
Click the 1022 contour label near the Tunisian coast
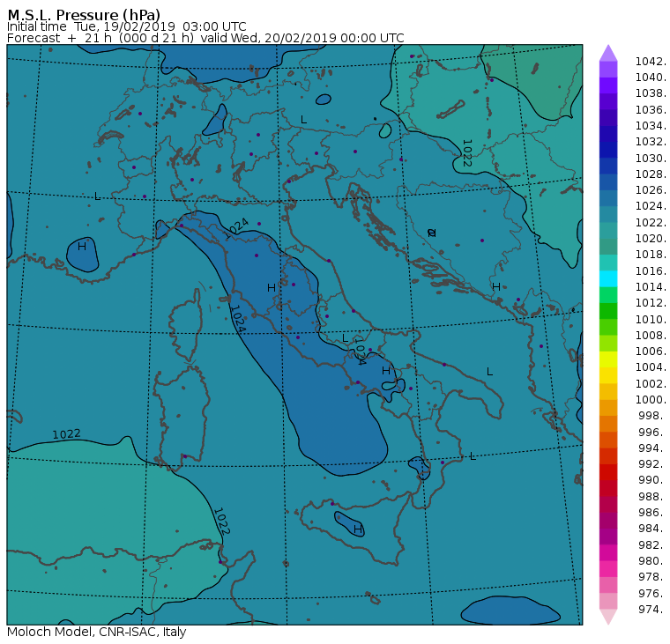point(221,521)
